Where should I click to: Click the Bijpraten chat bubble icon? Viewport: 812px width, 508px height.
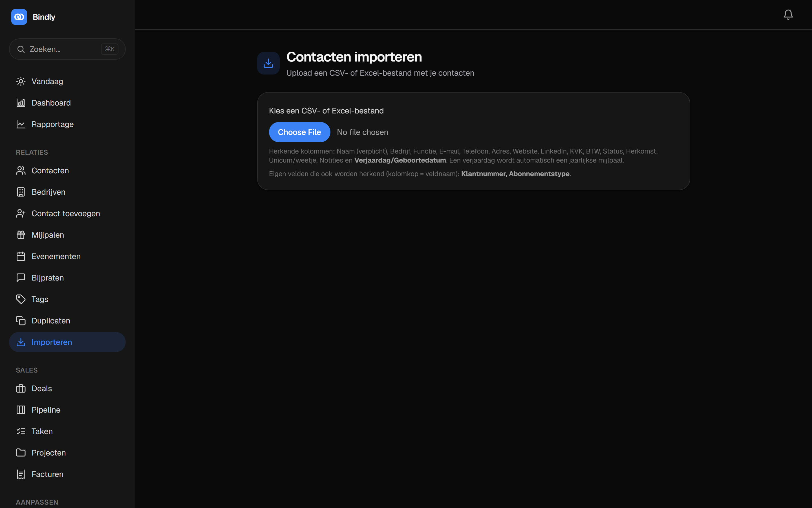(21, 278)
